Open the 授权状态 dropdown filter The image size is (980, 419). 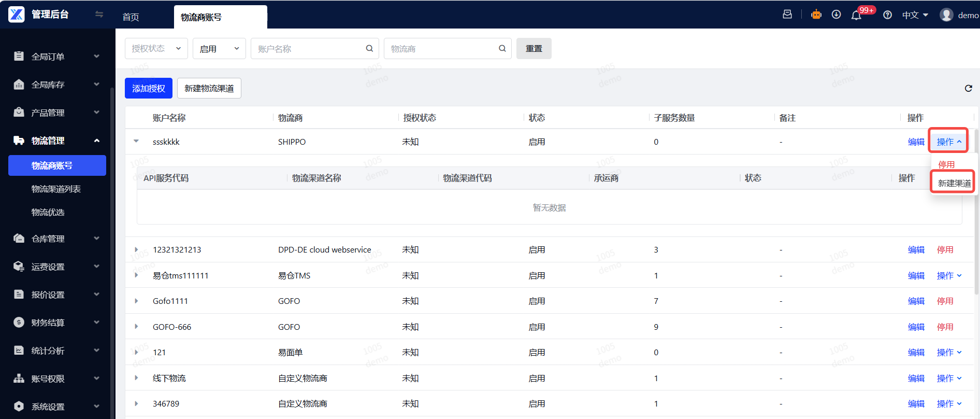pyautogui.click(x=156, y=48)
